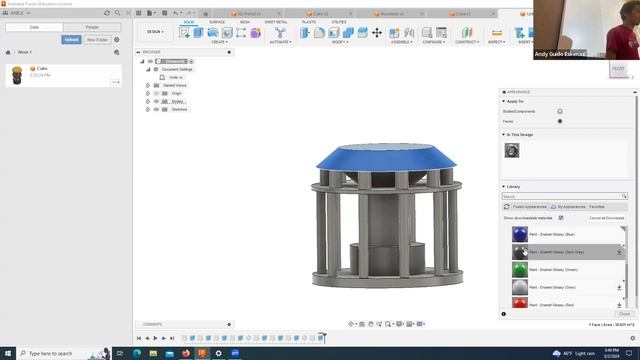Click the Save icon in the top toolbar
This screenshot has width=640, height=360.
(x=164, y=13)
